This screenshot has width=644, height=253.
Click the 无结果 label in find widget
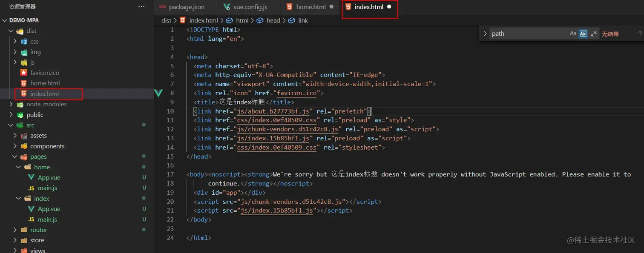610,34
